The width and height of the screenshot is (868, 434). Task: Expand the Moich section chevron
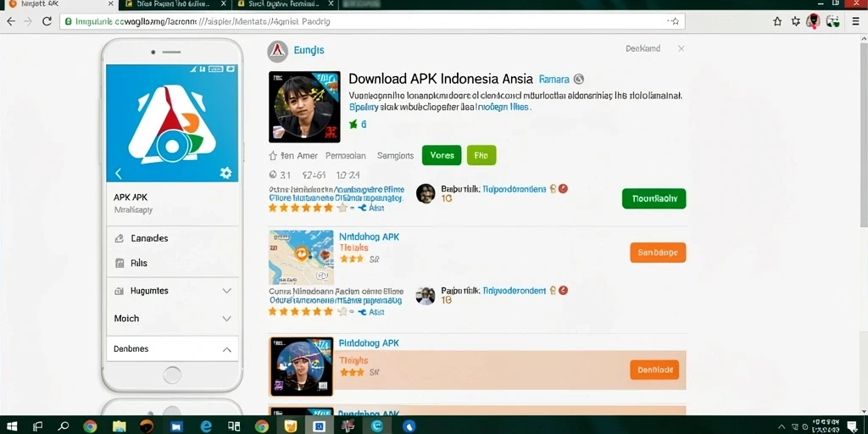226,319
